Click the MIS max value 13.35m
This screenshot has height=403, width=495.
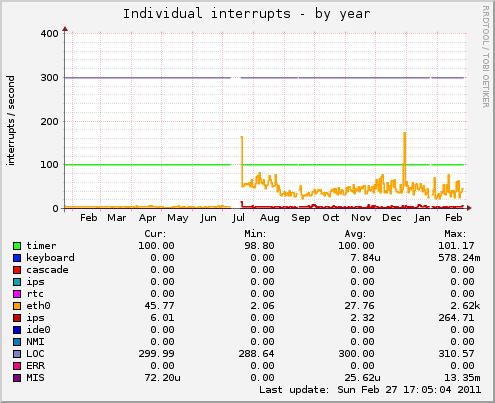(x=462, y=378)
